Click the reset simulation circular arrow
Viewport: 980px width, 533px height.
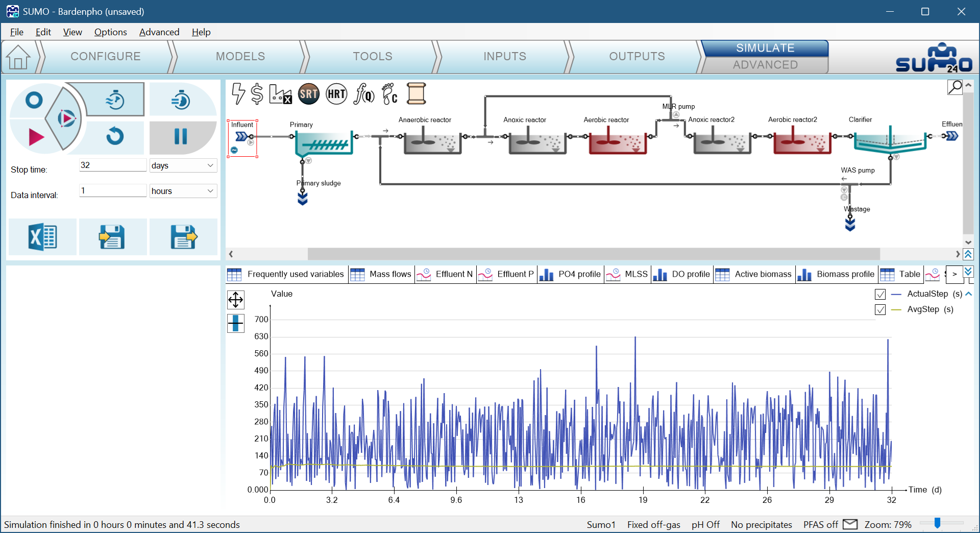[x=115, y=136]
